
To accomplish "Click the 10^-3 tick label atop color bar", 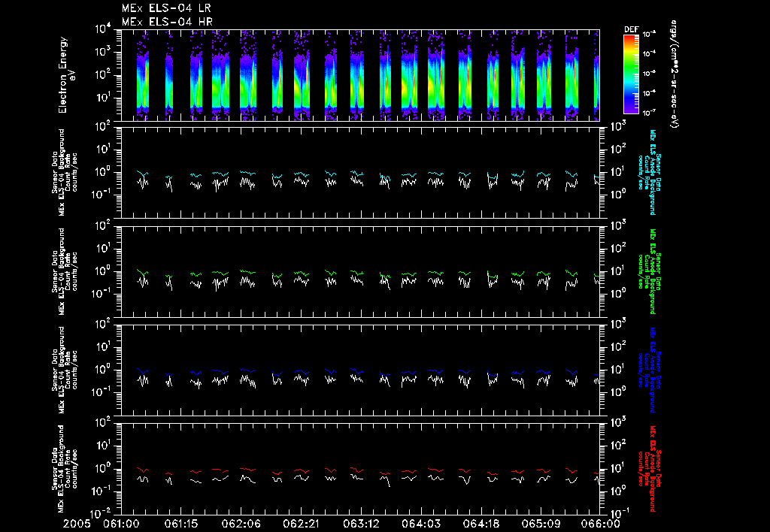I will click(x=650, y=35).
